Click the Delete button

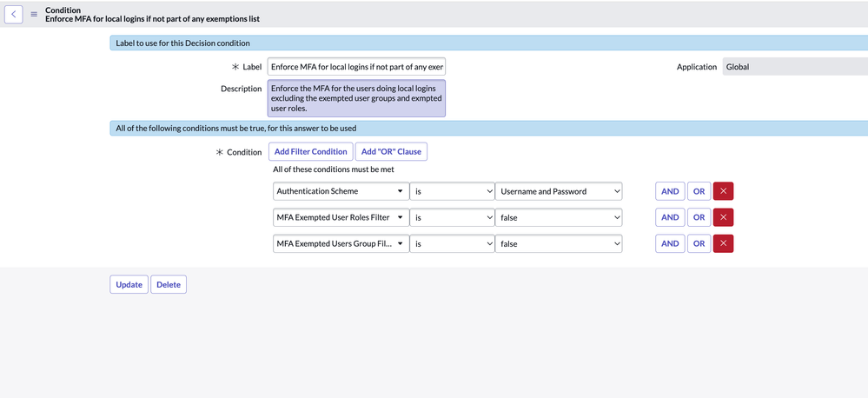(169, 284)
